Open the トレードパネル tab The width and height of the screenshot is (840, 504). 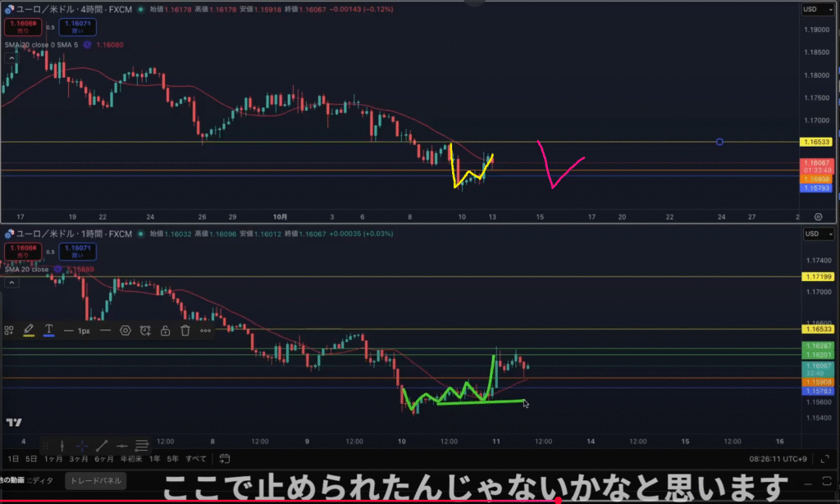[x=96, y=481]
